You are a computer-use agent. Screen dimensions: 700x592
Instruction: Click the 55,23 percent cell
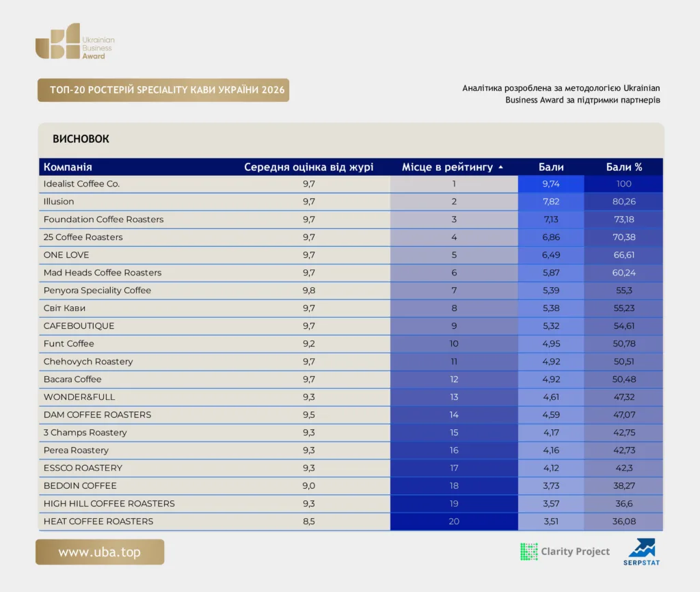coord(623,308)
